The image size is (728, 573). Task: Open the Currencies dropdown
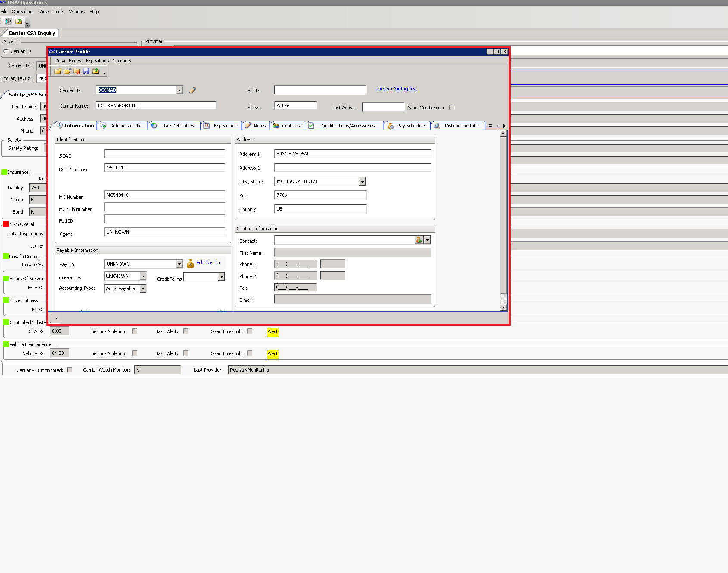point(143,276)
